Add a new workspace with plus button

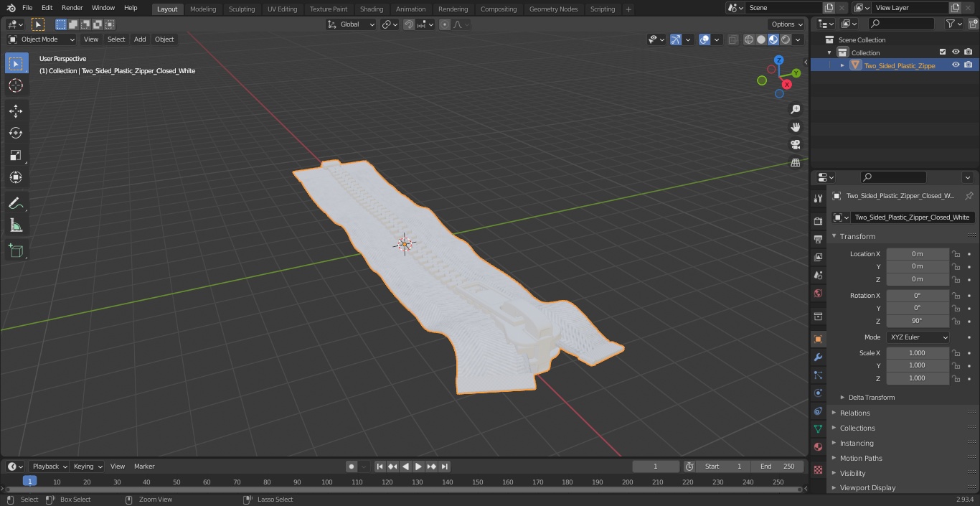coord(628,9)
